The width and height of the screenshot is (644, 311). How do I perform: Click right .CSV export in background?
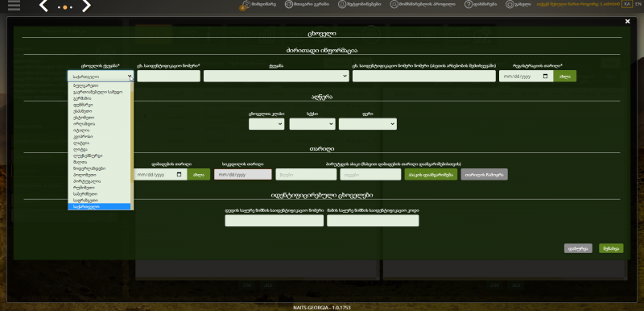tap(494, 285)
